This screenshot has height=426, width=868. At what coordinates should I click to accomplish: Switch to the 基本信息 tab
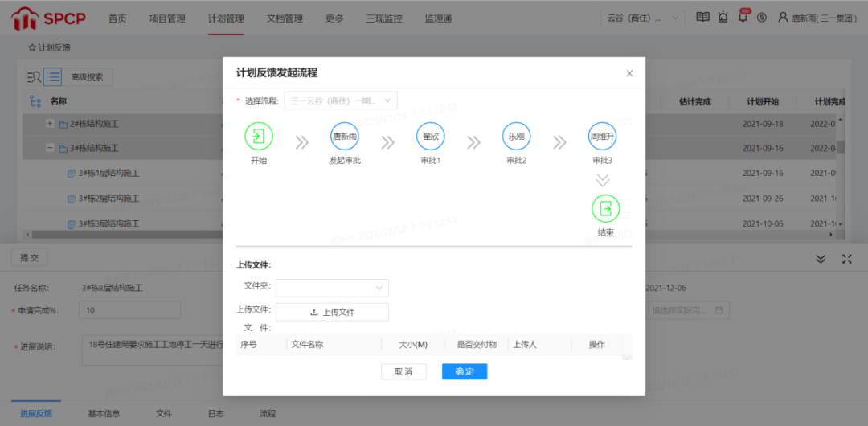point(104,413)
